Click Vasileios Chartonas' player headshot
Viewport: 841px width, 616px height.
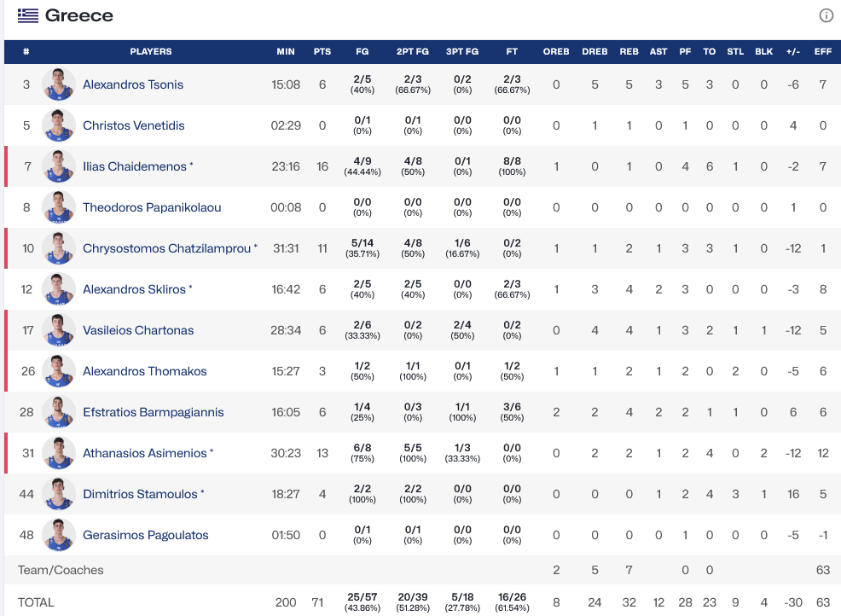pos(59,330)
